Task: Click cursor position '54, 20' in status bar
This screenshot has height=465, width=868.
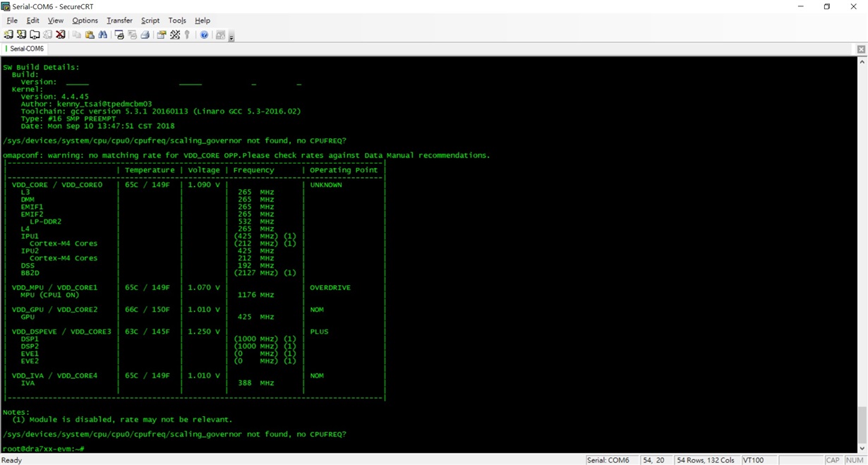Action: point(653,460)
